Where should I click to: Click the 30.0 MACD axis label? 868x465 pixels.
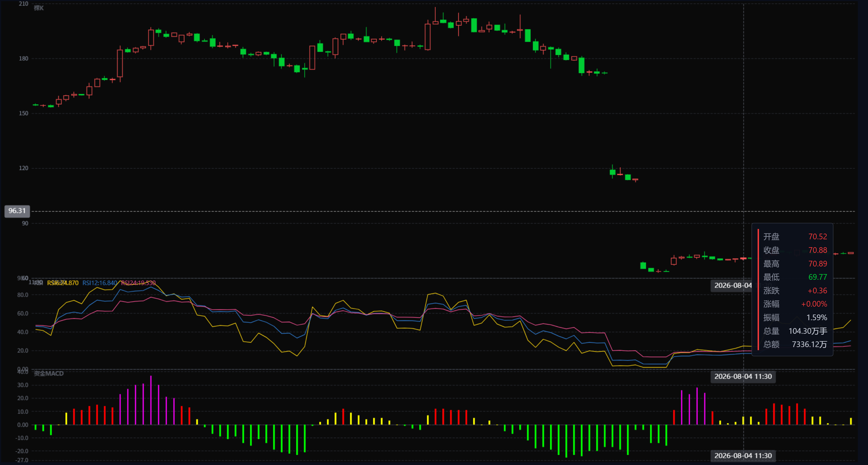tap(23, 385)
